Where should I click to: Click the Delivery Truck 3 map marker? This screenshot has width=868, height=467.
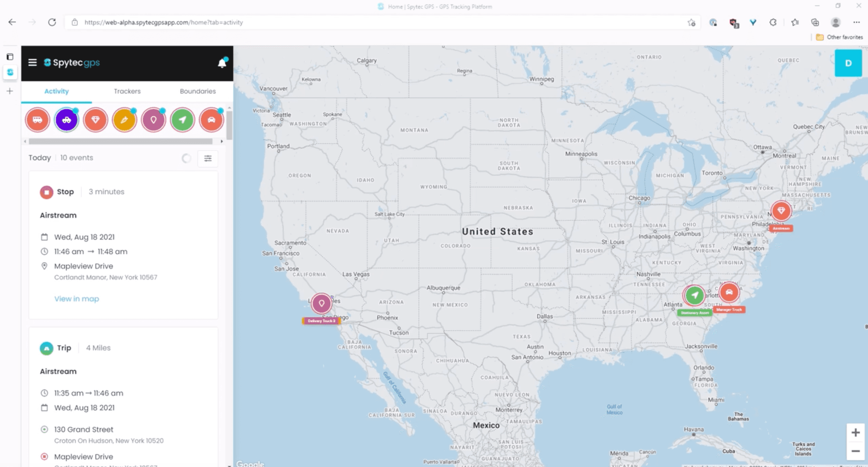tap(321, 303)
